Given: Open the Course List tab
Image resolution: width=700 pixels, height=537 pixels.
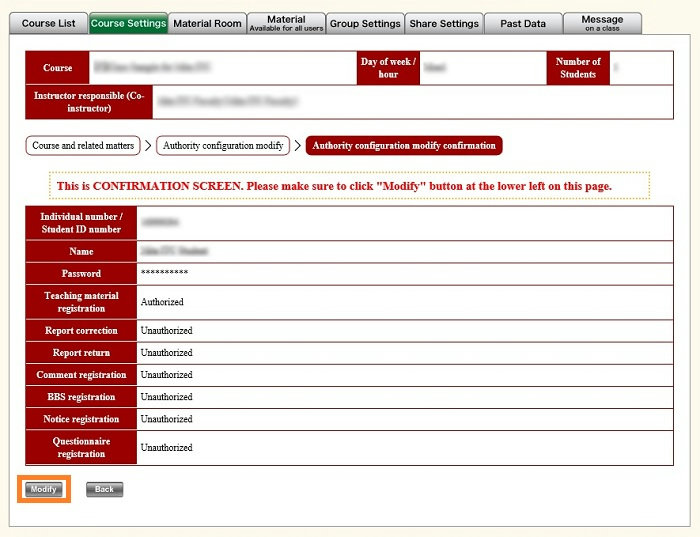Looking at the screenshot, I should point(48,23).
